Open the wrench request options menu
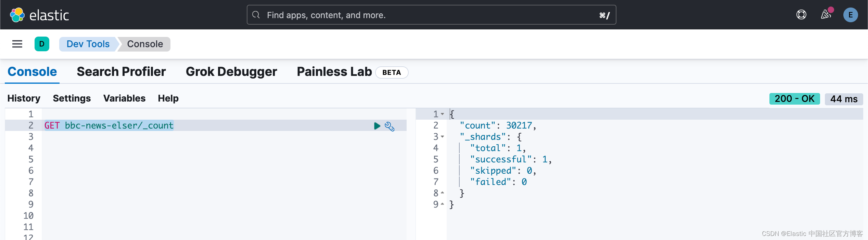The width and height of the screenshot is (868, 240). [390, 126]
